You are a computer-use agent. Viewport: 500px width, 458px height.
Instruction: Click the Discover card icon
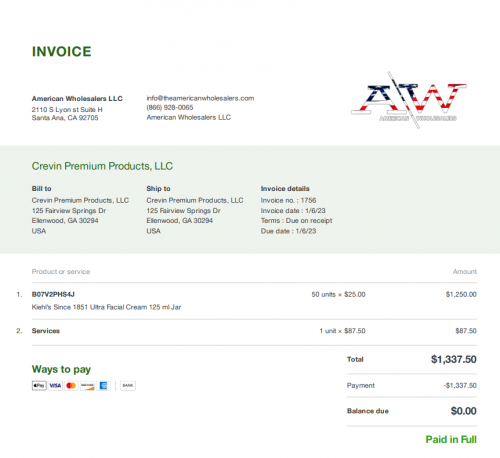(x=87, y=386)
